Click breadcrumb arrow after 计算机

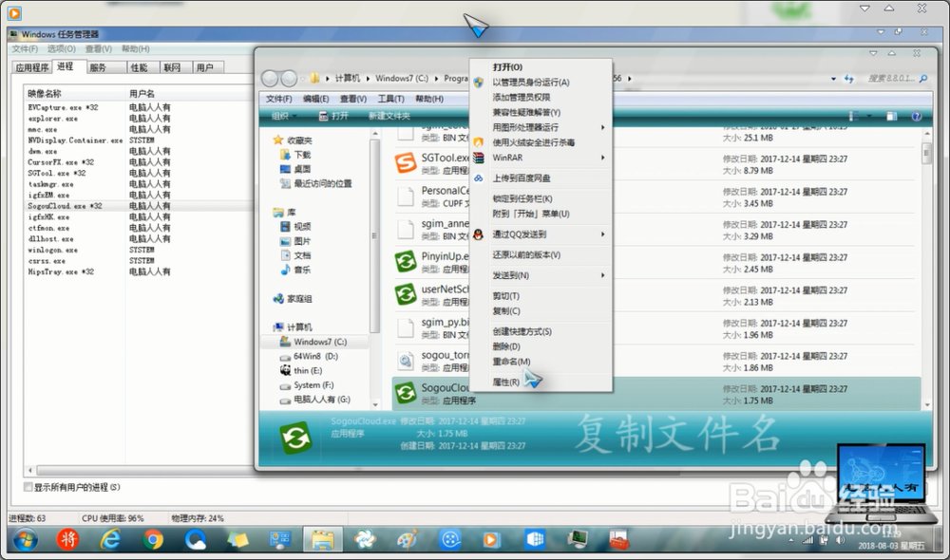(x=367, y=79)
